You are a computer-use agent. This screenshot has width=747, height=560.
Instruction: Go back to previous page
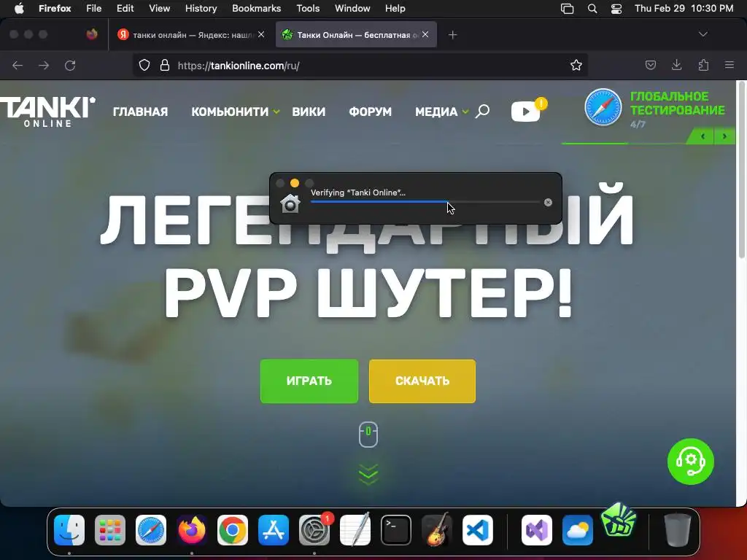18,65
